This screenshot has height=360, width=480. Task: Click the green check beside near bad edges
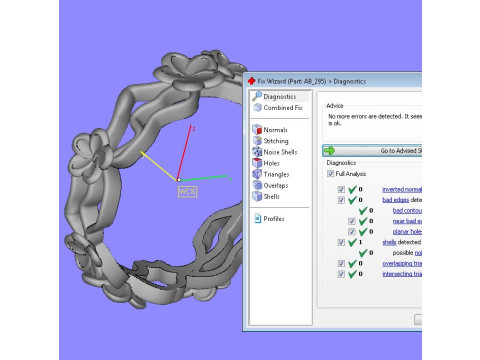[x=363, y=221]
